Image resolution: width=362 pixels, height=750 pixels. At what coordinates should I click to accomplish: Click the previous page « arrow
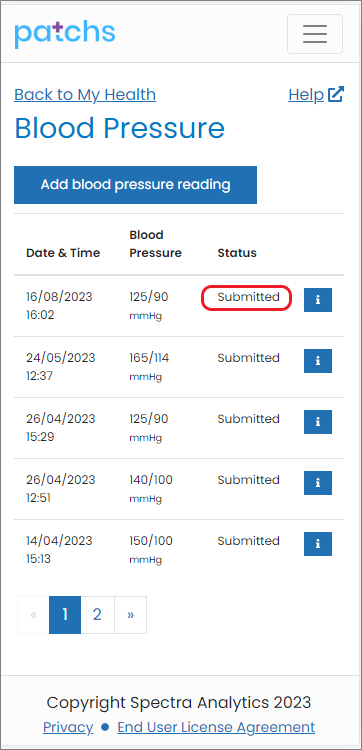pos(33,615)
